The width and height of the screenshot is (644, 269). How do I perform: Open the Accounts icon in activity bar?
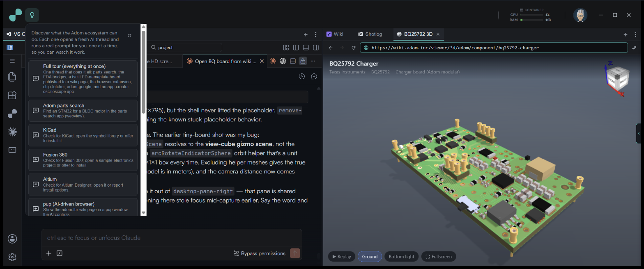pos(12,239)
